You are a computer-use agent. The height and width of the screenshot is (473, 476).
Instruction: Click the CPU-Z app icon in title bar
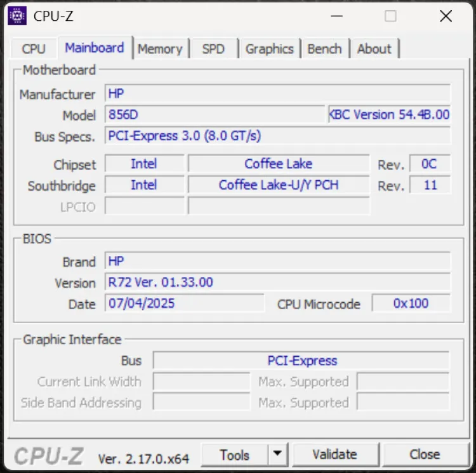(x=17, y=17)
